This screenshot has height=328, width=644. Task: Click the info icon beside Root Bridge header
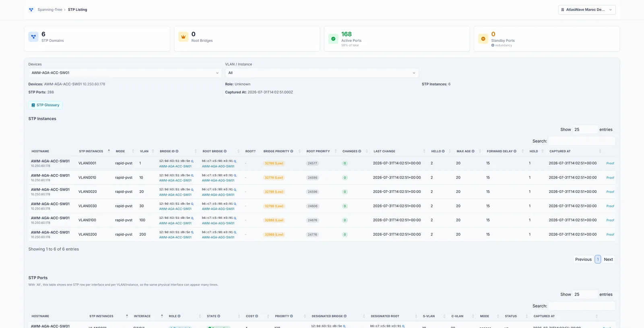tap(225, 152)
